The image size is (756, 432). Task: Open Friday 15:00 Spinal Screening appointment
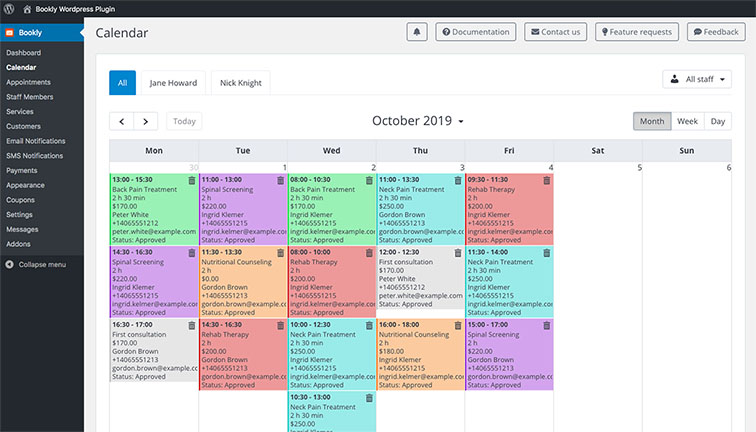[509, 354]
